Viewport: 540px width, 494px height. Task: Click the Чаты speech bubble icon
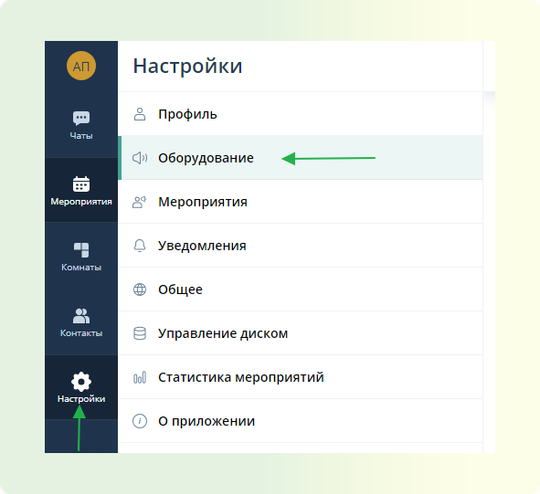click(81, 118)
